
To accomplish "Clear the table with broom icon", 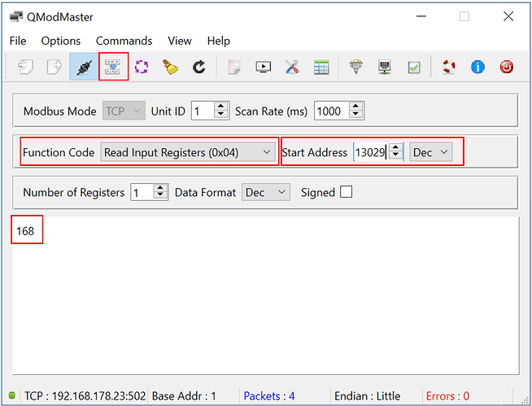I will pyautogui.click(x=170, y=67).
